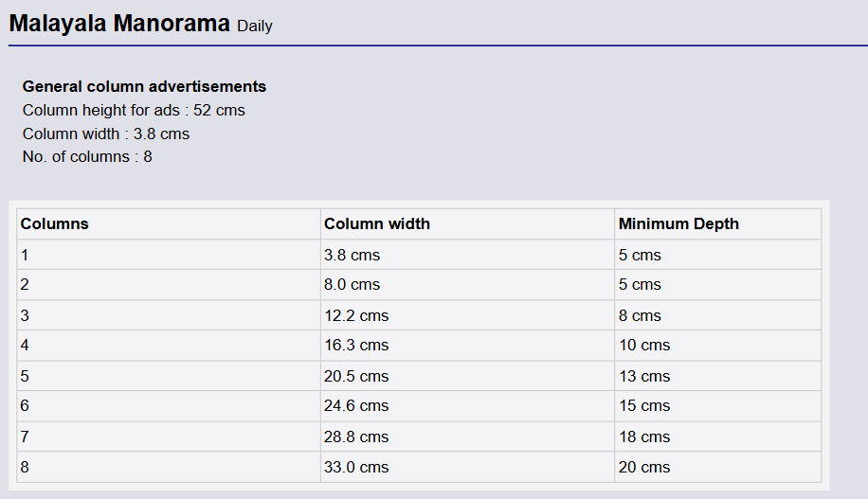The width and height of the screenshot is (868, 499).
Task: Click the '8 cms' minimum depth cell
Action: (718, 315)
